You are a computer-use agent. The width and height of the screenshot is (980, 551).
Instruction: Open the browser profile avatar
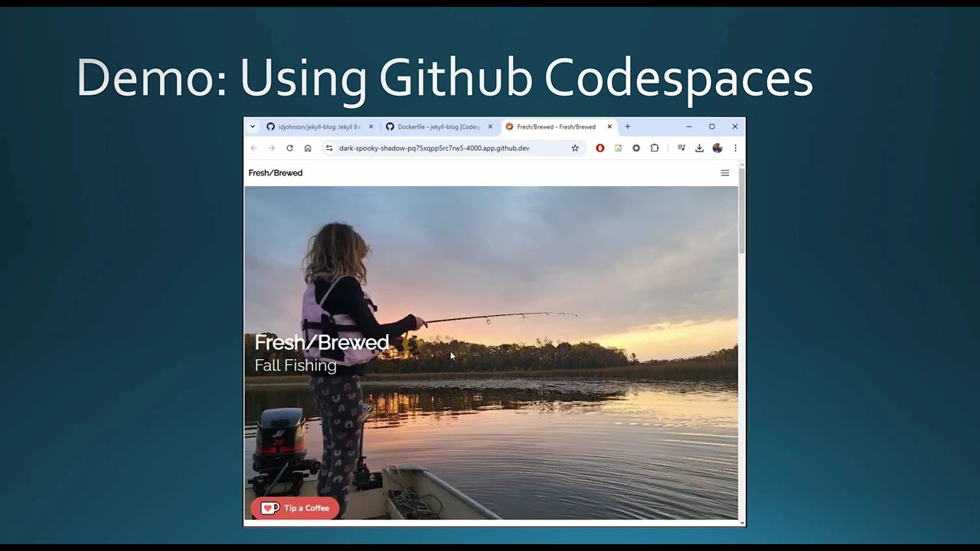[x=717, y=148]
